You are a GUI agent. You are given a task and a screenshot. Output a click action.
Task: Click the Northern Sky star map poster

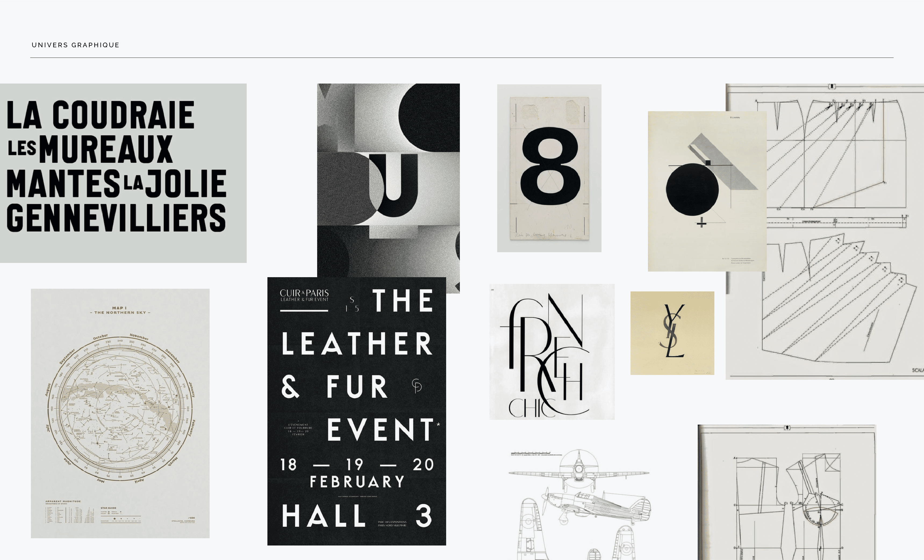coord(120,413)
